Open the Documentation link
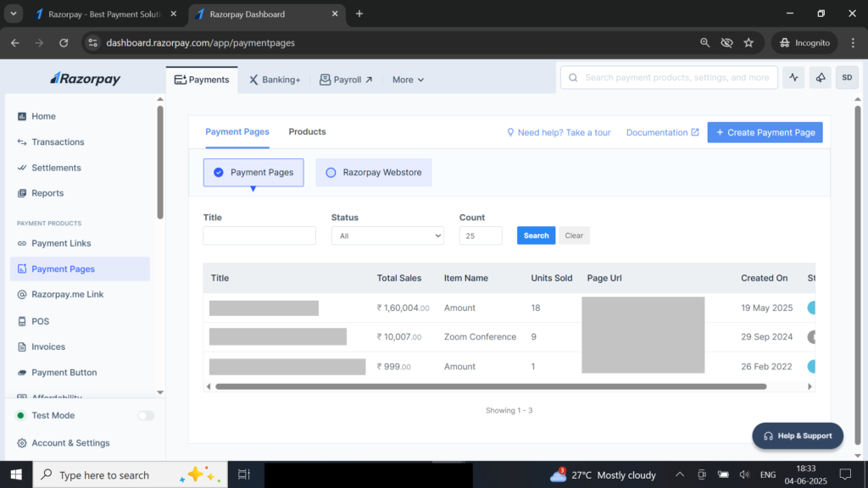This screenshot has width=868, height=488. coord(662,132)
